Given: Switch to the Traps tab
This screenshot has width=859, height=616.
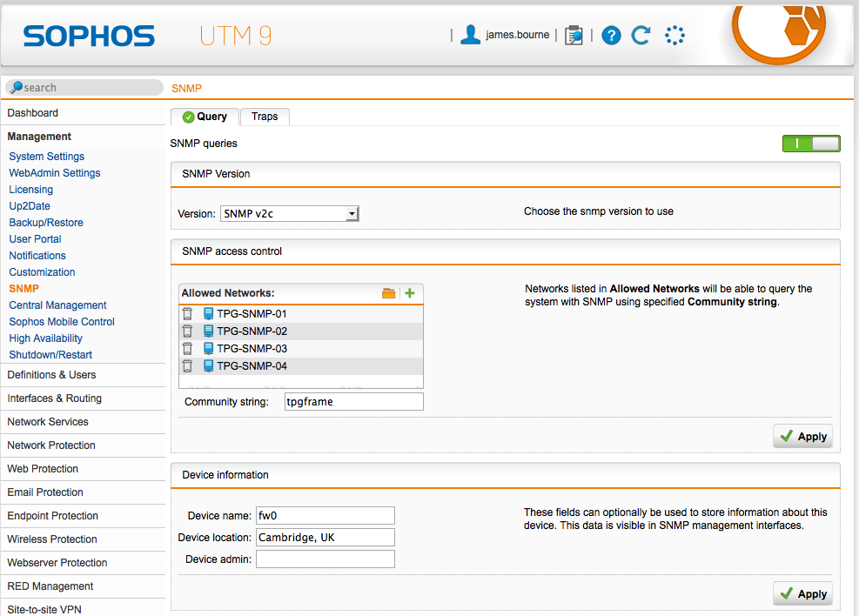Looking at the screenshot, I should (x=265, y=117).
